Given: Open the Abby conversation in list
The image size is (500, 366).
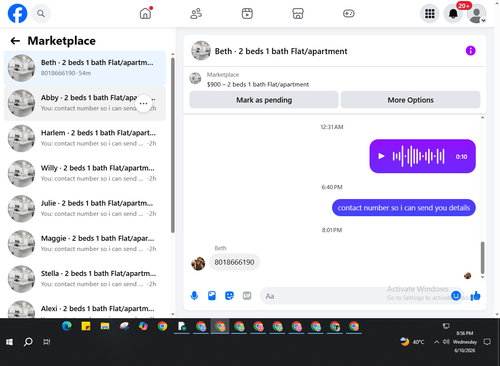Looking at the screenshot, I should tap(85, 103).
